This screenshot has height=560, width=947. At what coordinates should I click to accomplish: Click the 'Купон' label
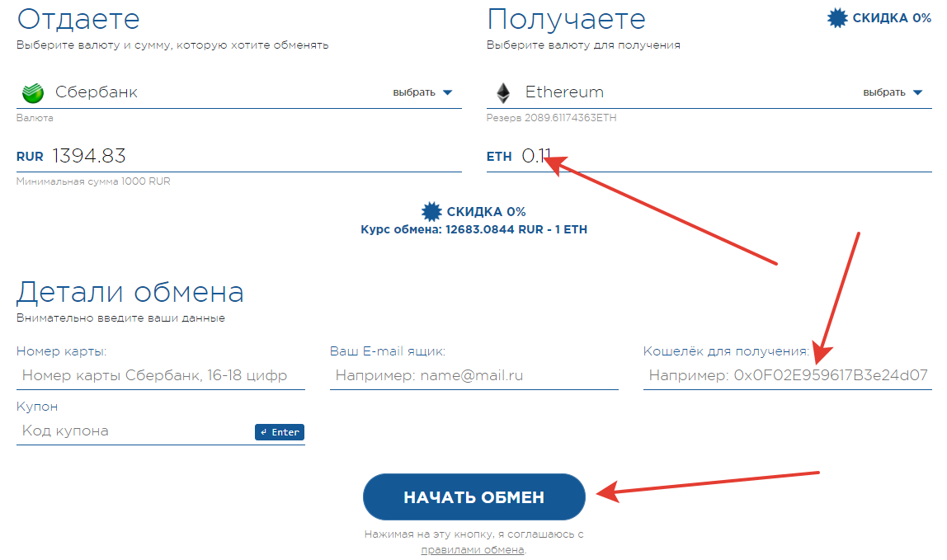pyautogui.click(x=37, y=407)
